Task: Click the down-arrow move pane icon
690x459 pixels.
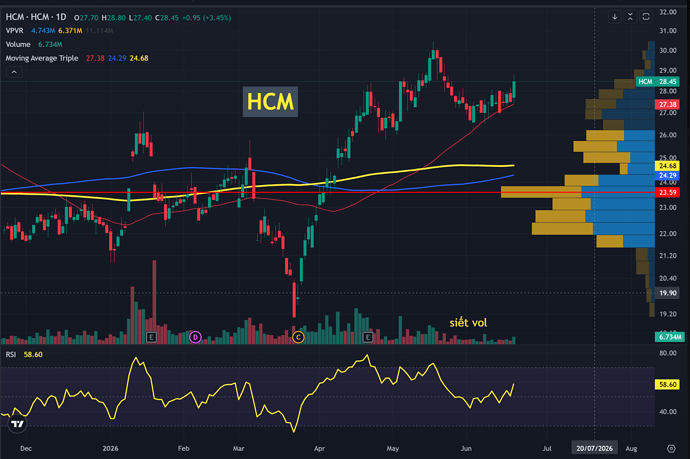Action: tap(615, 17)
